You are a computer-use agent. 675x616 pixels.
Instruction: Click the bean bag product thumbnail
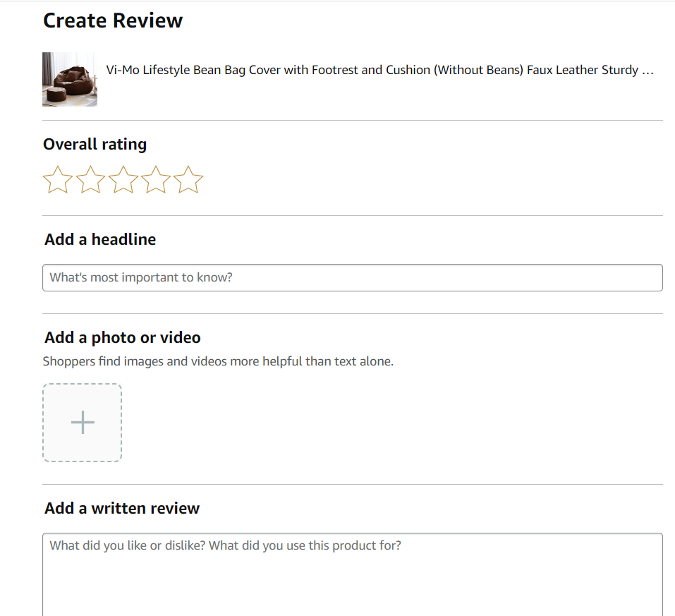pyautogui.click(x=69, y=79)
